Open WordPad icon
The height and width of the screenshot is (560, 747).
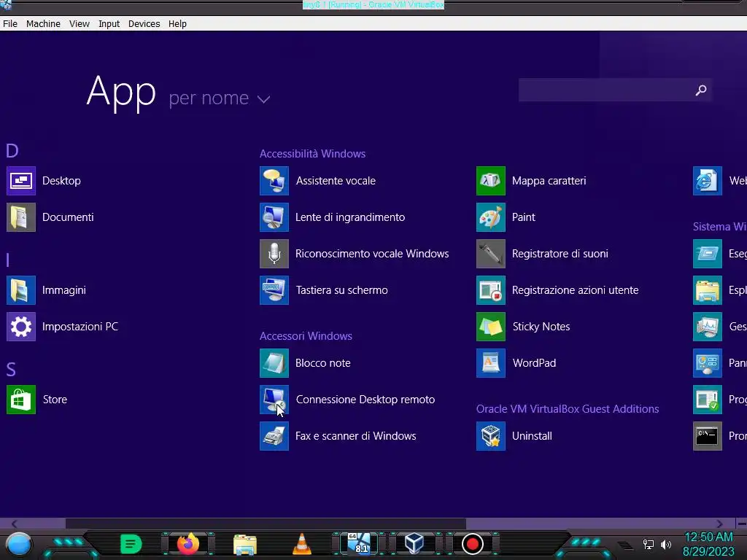pyautogui.click(x=491, y=363)
